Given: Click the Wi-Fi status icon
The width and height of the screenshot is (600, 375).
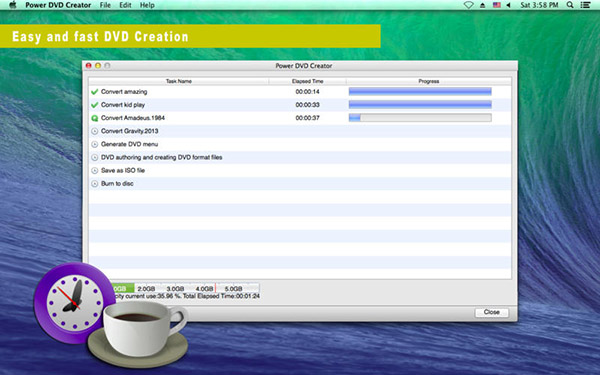Looking at the screenshot, I should (x=468, y=5).
